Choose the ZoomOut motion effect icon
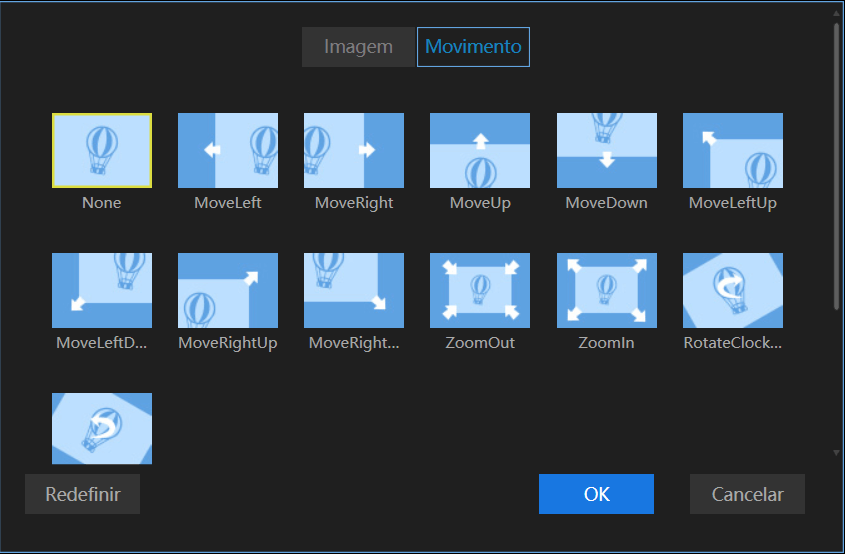845x554 pixels. [480, 290]
